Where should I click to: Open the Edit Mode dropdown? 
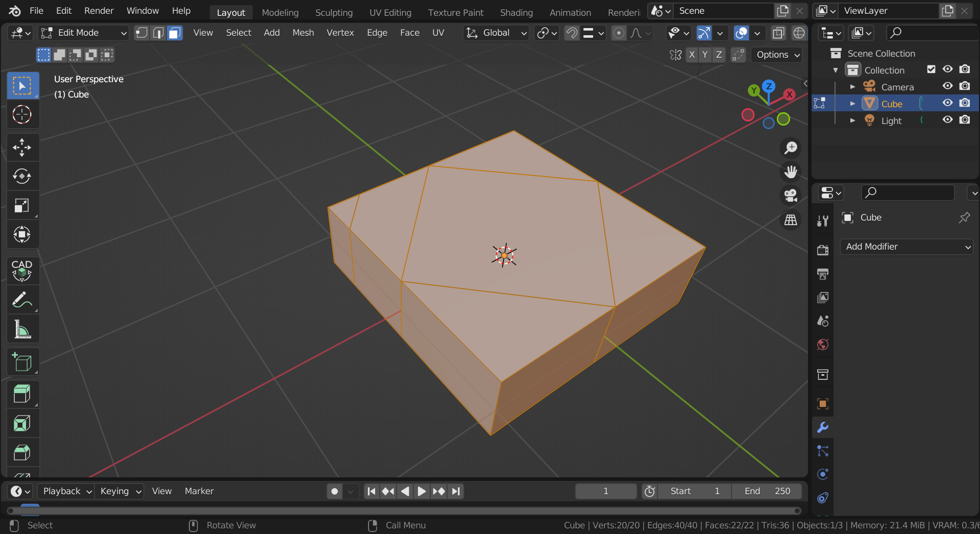84,33
